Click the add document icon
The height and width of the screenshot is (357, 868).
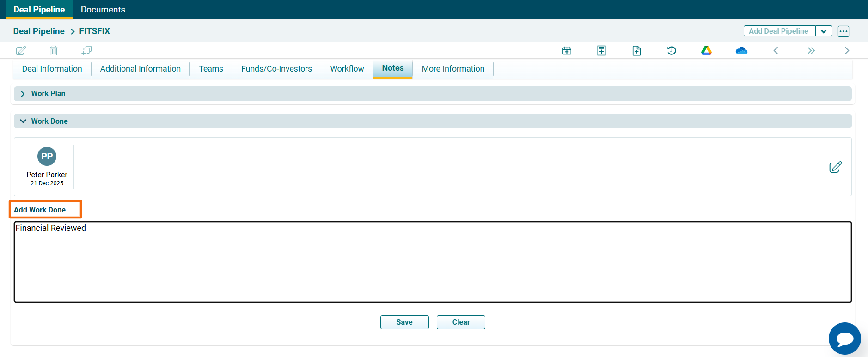tap(636, 51)
